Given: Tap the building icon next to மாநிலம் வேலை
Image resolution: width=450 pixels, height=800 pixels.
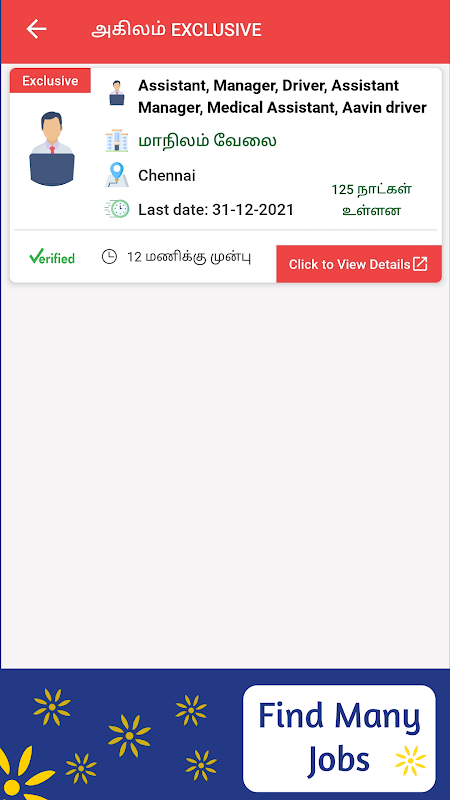Looking at the screenshot, I should tap(117, 140).
